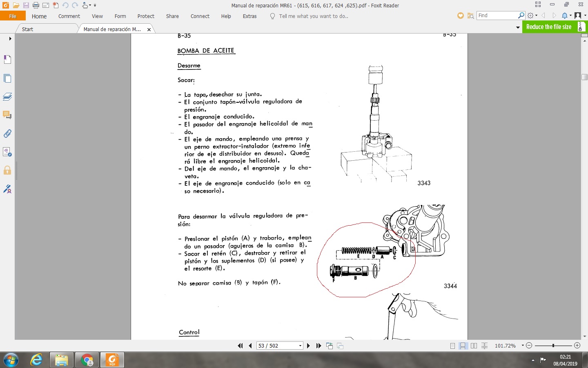Open the page number dropdown arrow
588x368 pixels.
pos(300,346)
